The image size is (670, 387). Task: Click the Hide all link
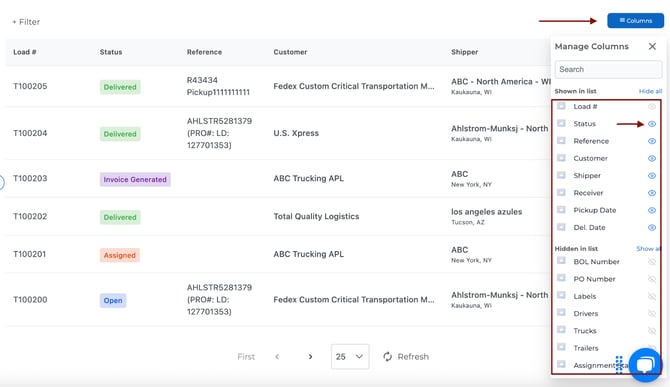650,91
